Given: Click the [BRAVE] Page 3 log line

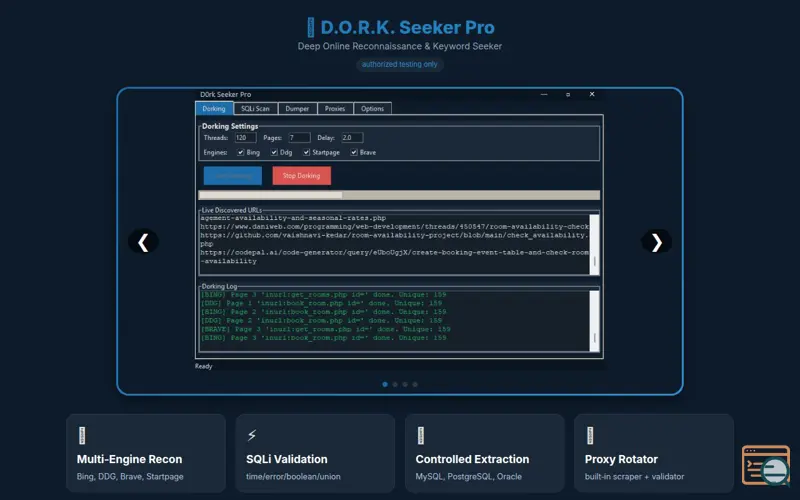Looking at the screenshot, I should pyautogui.click(x=326, y=329).
